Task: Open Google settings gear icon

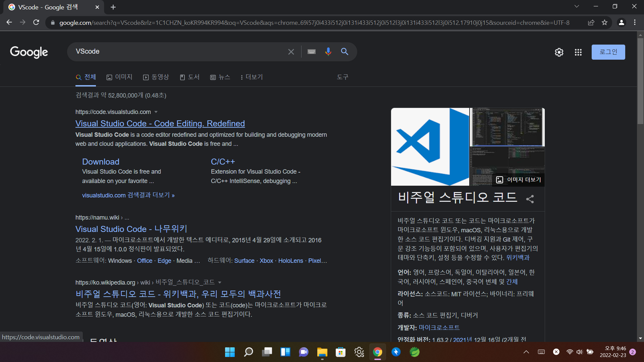Action: tap(559, 52)
